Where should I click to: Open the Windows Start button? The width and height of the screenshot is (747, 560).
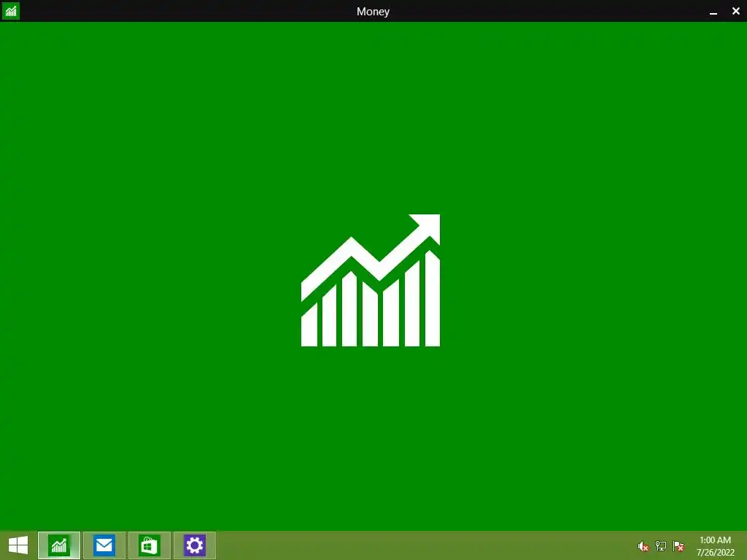pyautogui.click(x=18, y=545)
